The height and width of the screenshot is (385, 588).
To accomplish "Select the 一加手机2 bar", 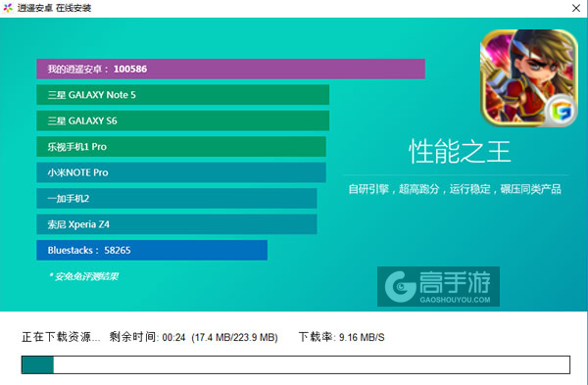I will [x=176, y=198].
